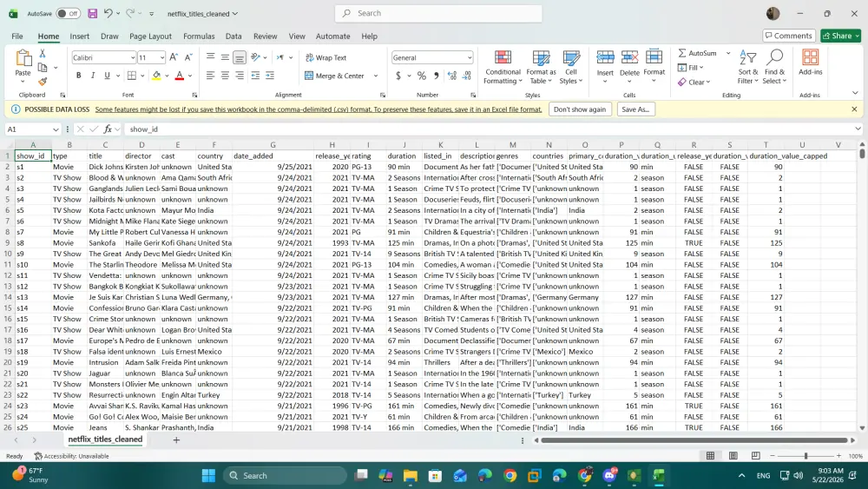Open the Font size dropdown
This screenshot has height=489, width=868.
pos(162,57)
